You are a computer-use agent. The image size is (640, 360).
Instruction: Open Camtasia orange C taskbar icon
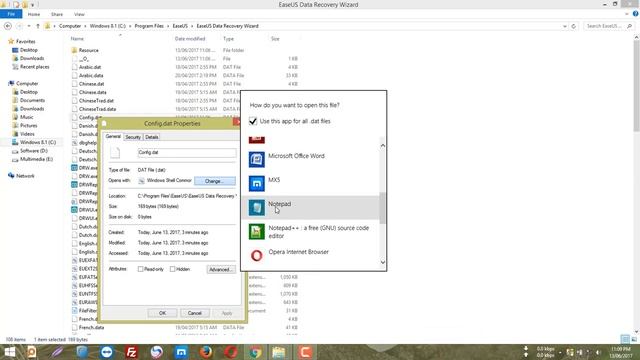[305, 352]
